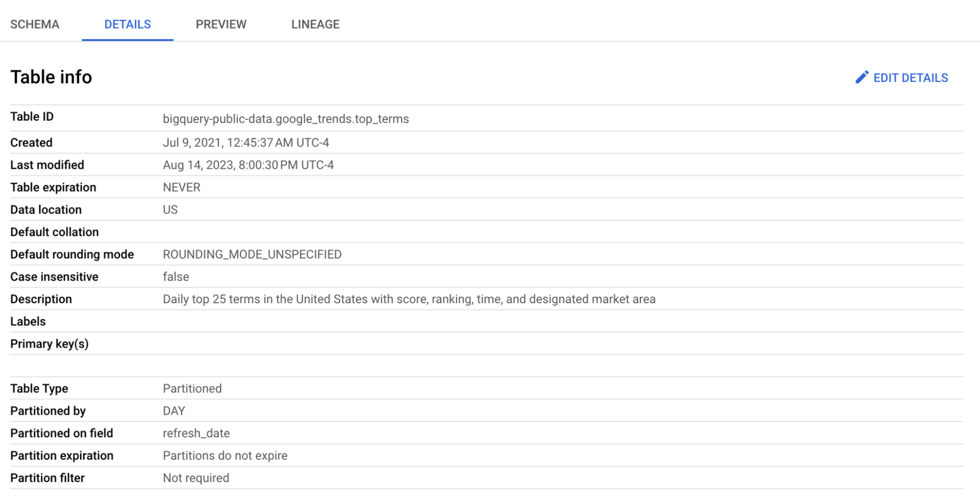Click the DAY partitioned-by value
The width and height of the screenshot is (980, 499).
pyautogui.click(x=174, y=411)
